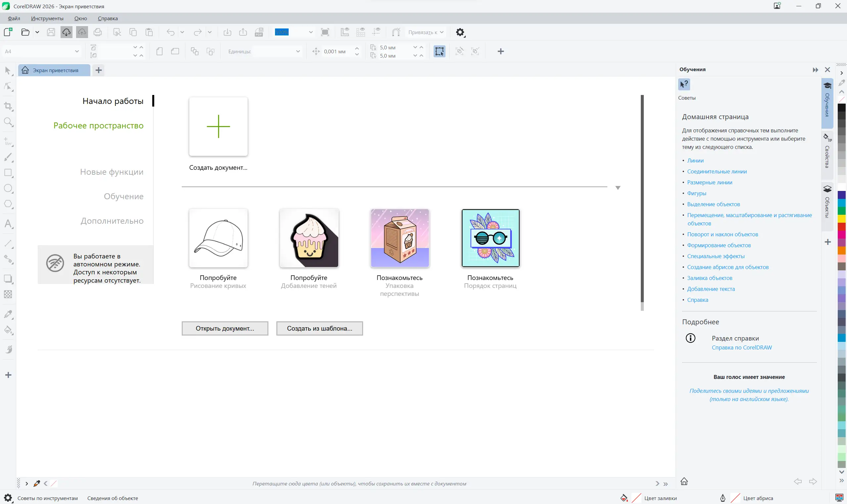Click the Создать документ plus thumbnail
Image resolution: width=847 pixels, height=504 pixels.
[x=218, y=127]
